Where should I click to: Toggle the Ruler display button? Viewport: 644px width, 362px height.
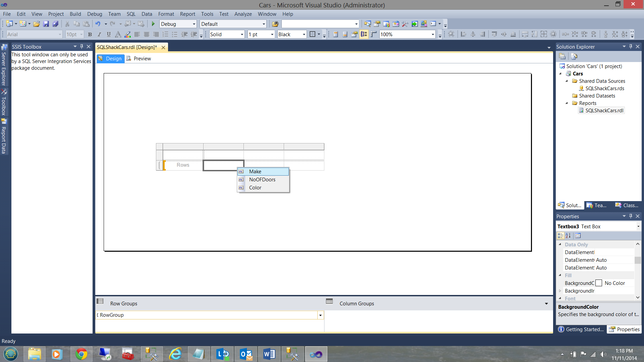(373, 34)
